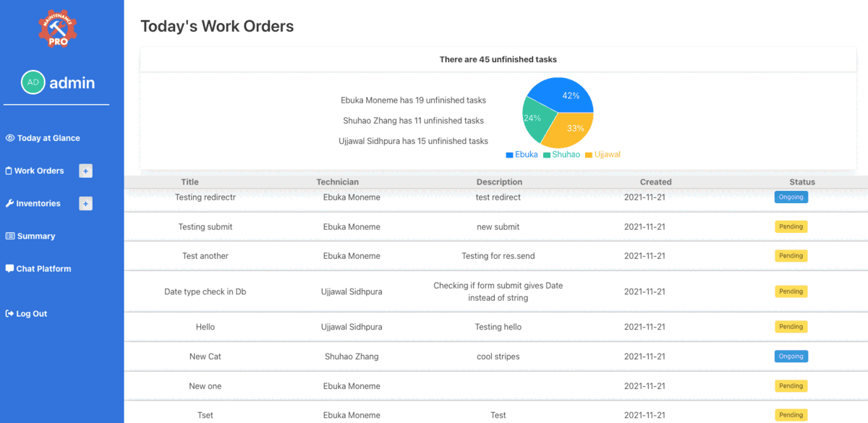The image size is (868, 423).
Task: Select the New Cat work order row
Action: click(x=434, y=356)
